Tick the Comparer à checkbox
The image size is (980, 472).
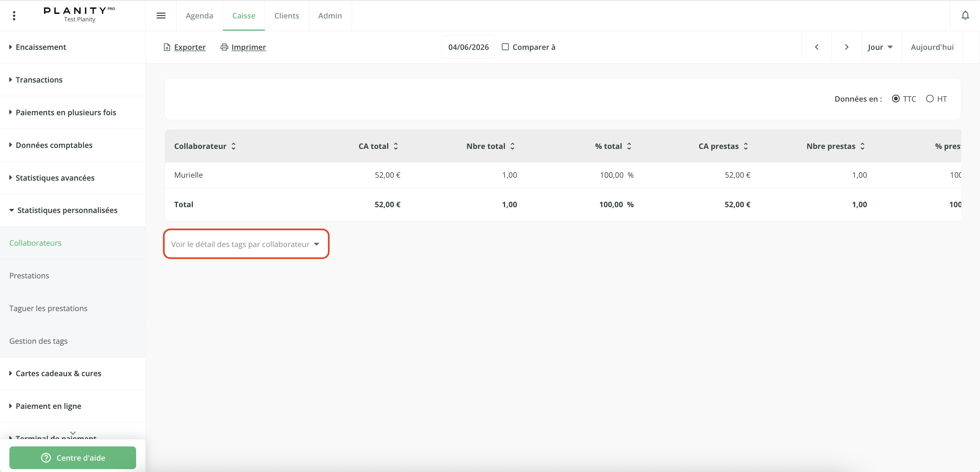pos(505,47)
